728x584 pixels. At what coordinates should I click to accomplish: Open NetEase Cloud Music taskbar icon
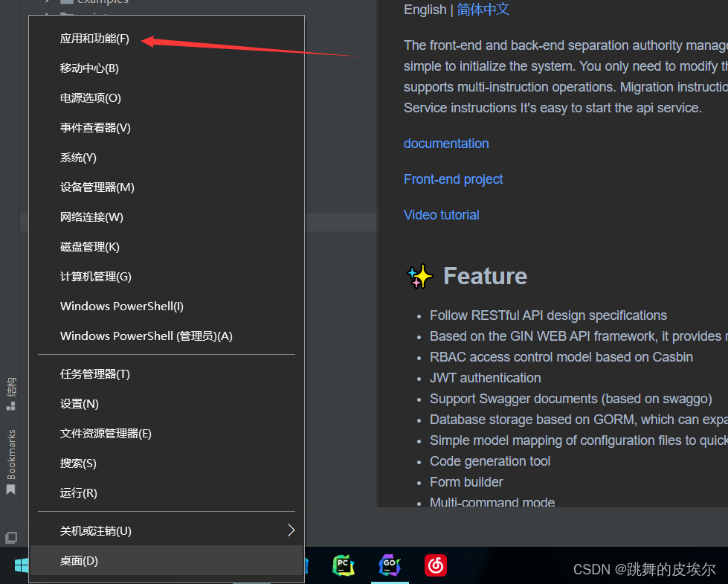click(x=436, y=565)
